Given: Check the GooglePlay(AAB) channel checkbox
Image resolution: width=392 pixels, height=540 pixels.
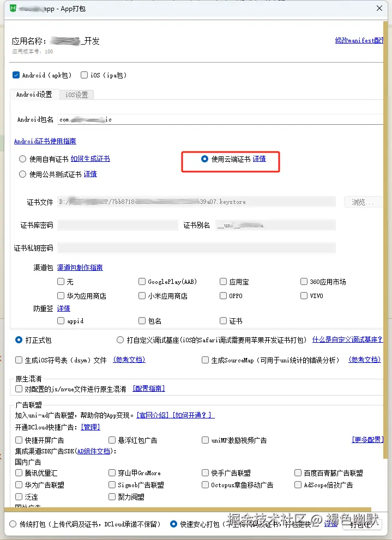Looking at the screenshot, I should (142, 282).
